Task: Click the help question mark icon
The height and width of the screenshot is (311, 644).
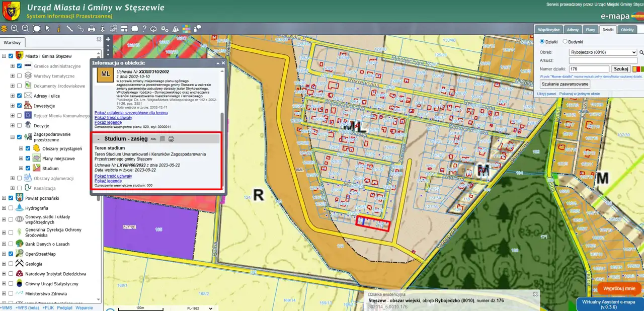Action: tap(144, 29)
